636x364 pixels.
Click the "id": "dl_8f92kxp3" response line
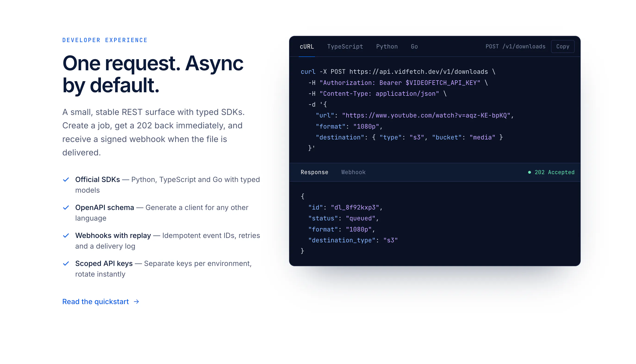[x=345, y=207]
